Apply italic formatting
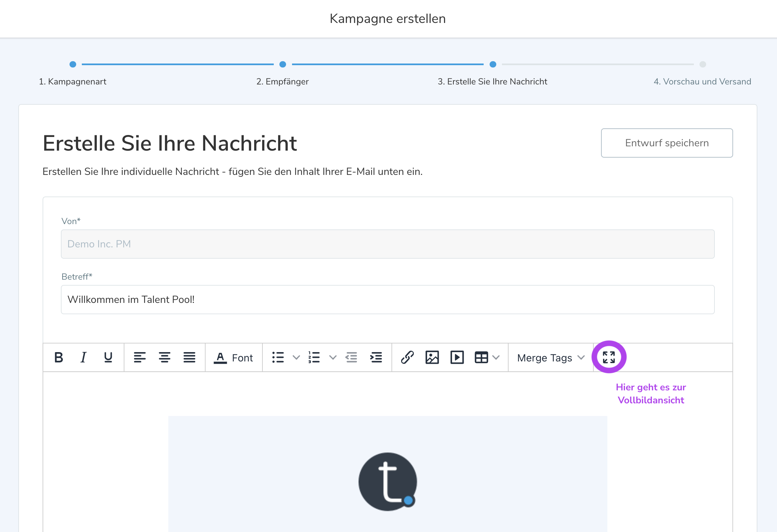 [x=83, y=357]
